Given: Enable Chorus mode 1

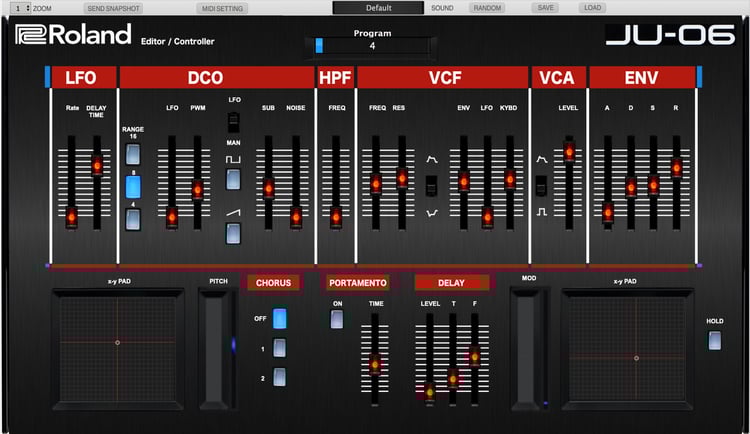Looking at the screenshot, I should point(280,348).
